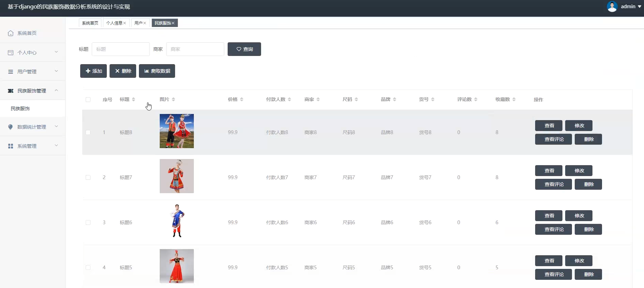Sort by 收藏数 column arrows
This screenshot has width=644, height=288.
[514, 99]
